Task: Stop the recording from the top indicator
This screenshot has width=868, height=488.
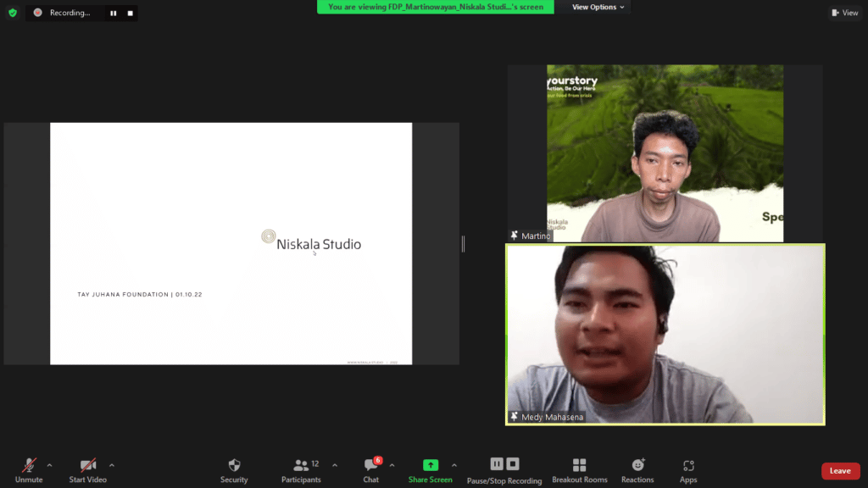Action: coord(130,14)
